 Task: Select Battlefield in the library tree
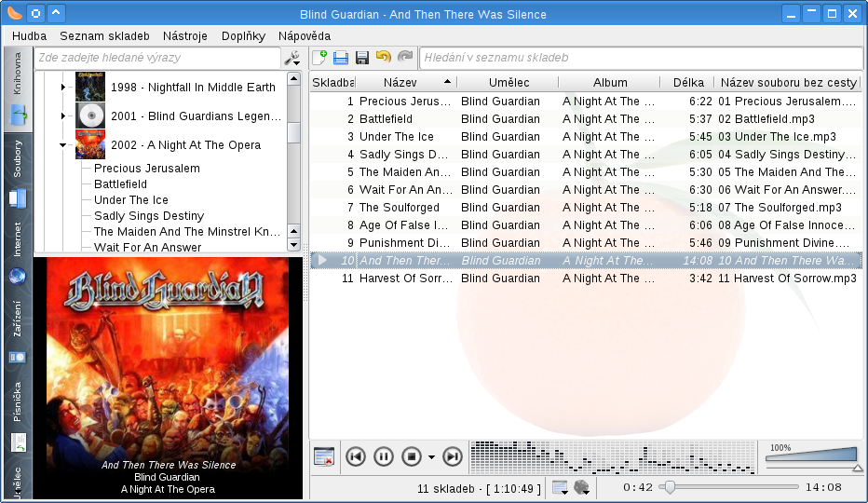[120, 184]
